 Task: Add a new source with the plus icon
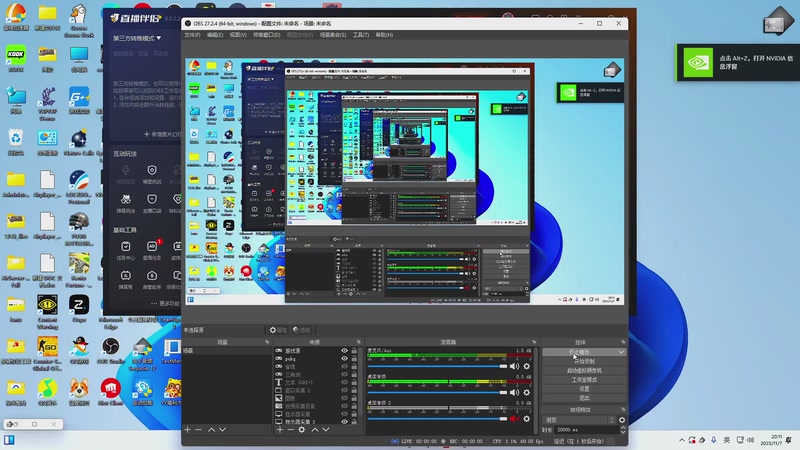[280, 430]
